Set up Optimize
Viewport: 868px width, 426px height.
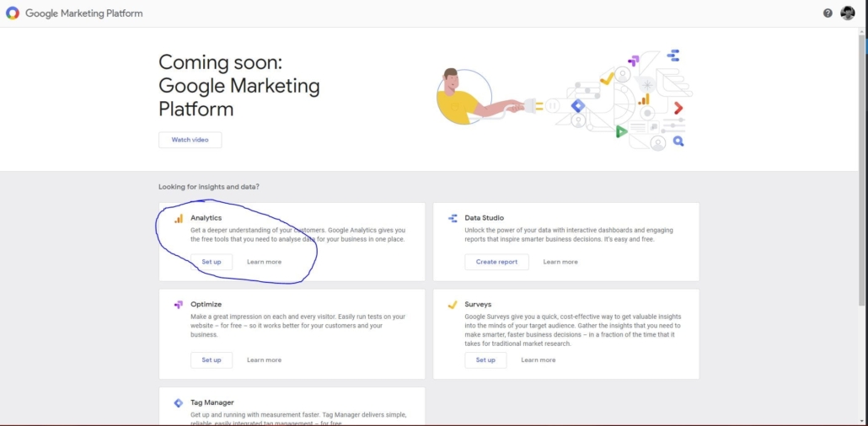coord(212,360)
